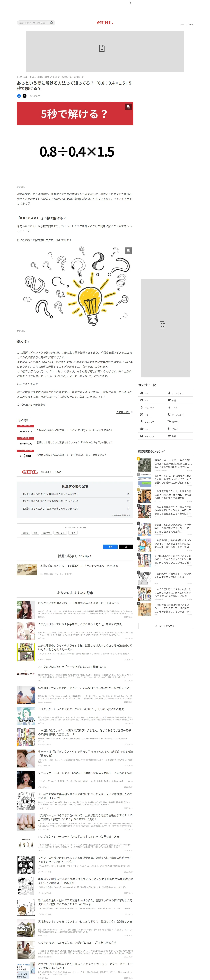Click the blue Facebook share button
Image resolution: width=210 pixels, height=980 pixels.
111,547
